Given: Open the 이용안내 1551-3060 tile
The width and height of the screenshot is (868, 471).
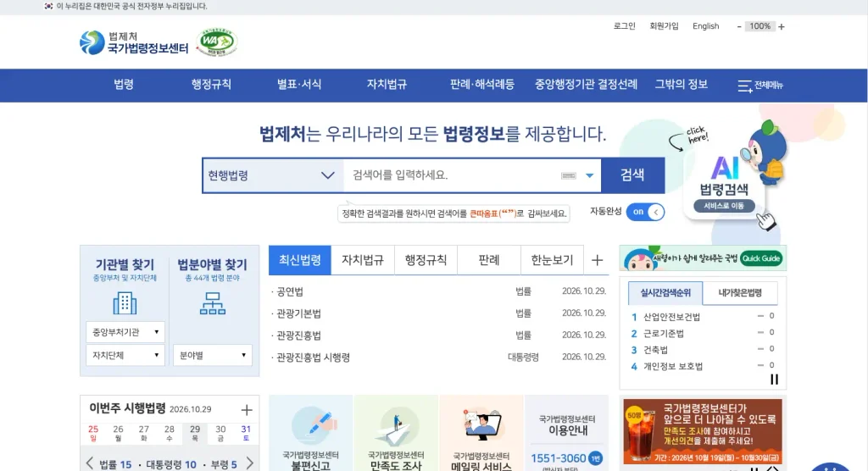Looking at the screenshot, I should [x=566, y=434].
